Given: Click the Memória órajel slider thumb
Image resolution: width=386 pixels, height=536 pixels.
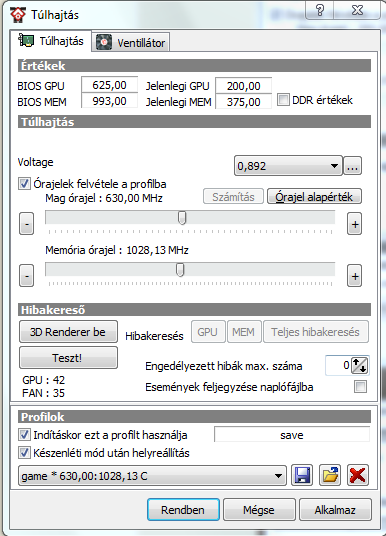Looking at the screenshot, I should (180, 270).
